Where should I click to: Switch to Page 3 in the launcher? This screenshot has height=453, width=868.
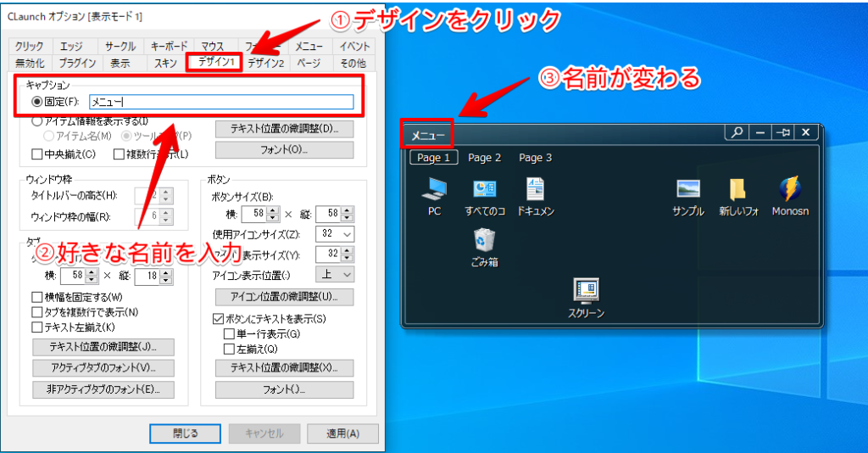coord(536,157)
